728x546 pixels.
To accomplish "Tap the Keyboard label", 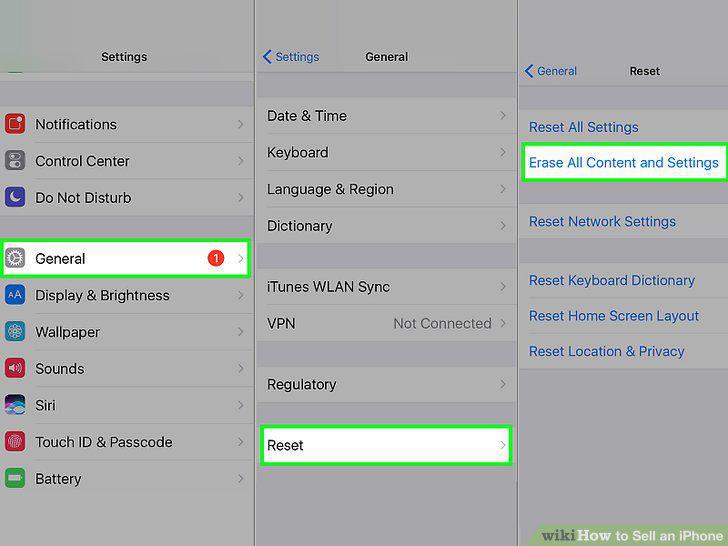I will 298,152.
